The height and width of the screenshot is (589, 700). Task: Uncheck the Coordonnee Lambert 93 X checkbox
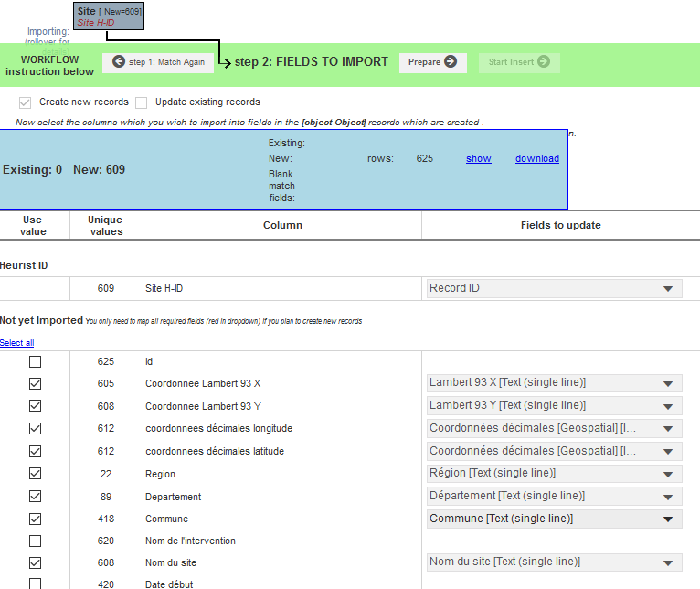pyautogui.click(x=35, y=384)
